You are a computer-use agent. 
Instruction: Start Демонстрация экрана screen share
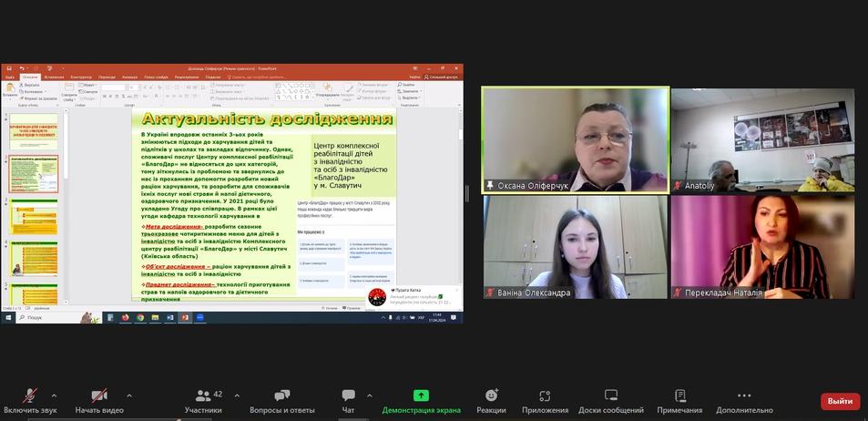tap(421, 399)
